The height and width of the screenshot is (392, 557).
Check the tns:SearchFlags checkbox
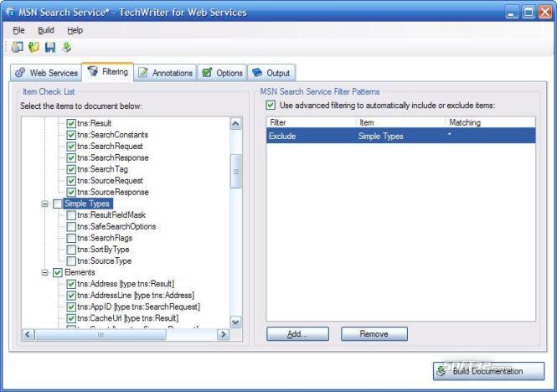[x=71, y=238]
